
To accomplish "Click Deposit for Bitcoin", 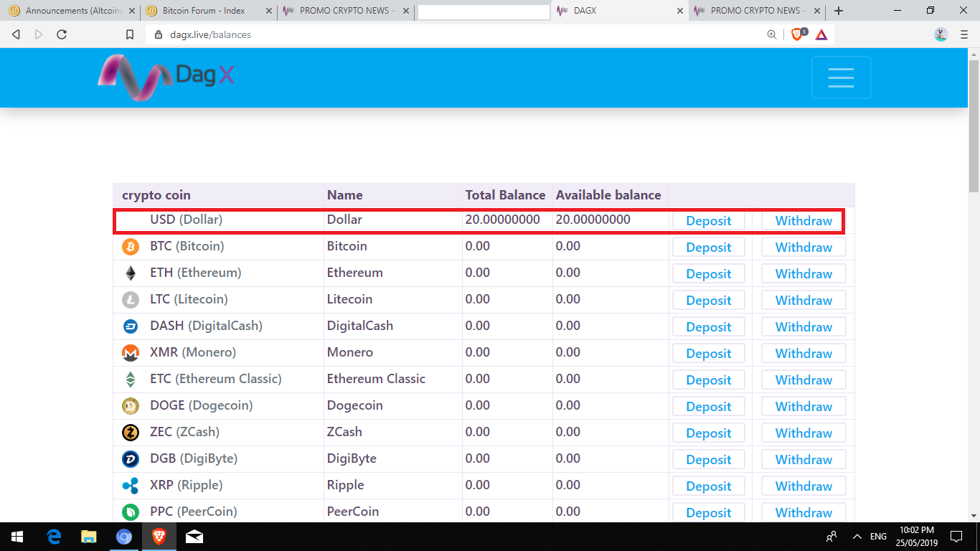I will pyautogui.click(x=708, y=248).
